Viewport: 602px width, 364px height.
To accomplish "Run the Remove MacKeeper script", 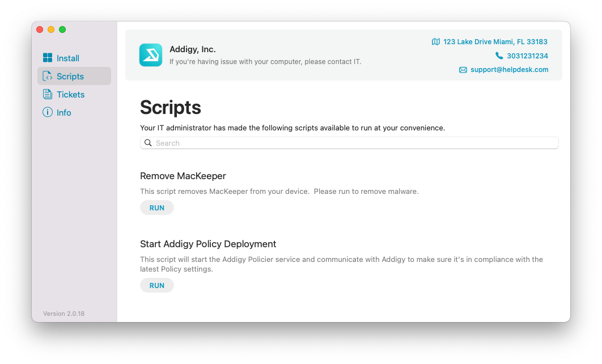I will click(x=156, y=208).
